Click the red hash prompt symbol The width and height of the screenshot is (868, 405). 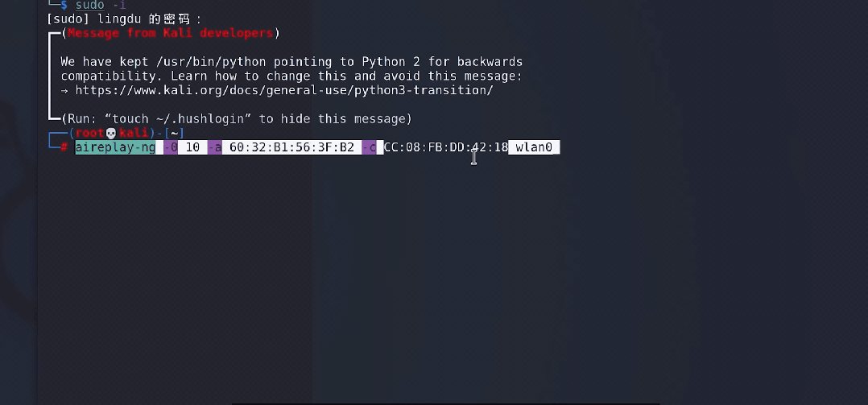tap(64, 147)
